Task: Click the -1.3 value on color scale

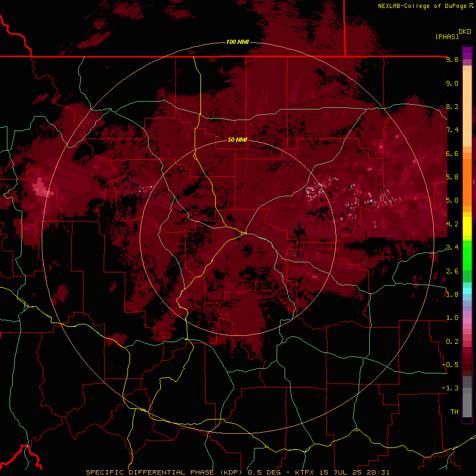Action: [450, 389]
